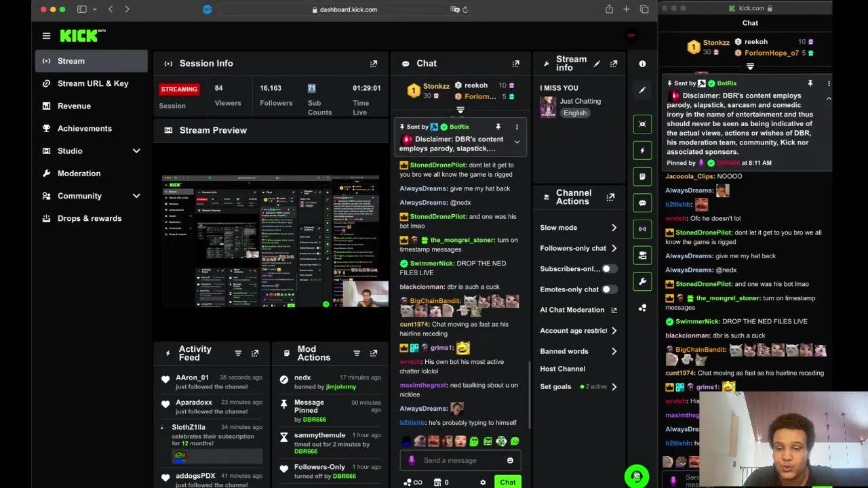Click the Safari address bar dashboard.kick.com
The width and height of the screenshot is (868, 488).
click(x=344, y=9)
